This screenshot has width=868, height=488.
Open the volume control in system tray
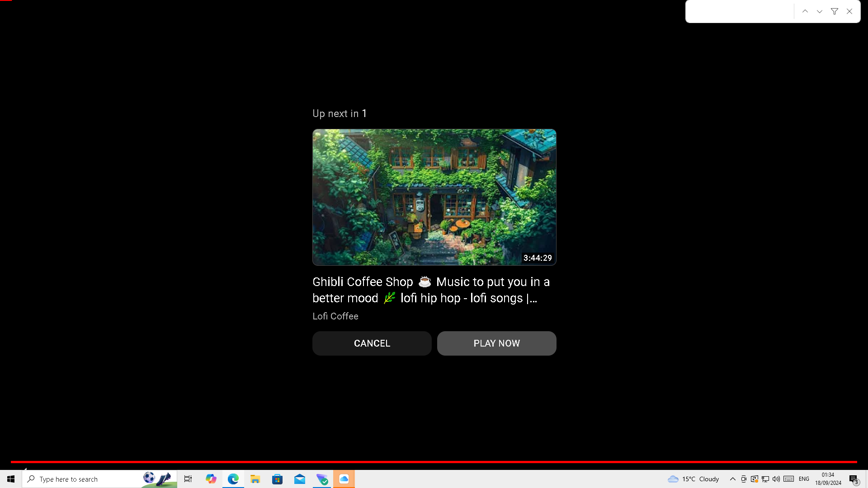click(x=776, y=479)
